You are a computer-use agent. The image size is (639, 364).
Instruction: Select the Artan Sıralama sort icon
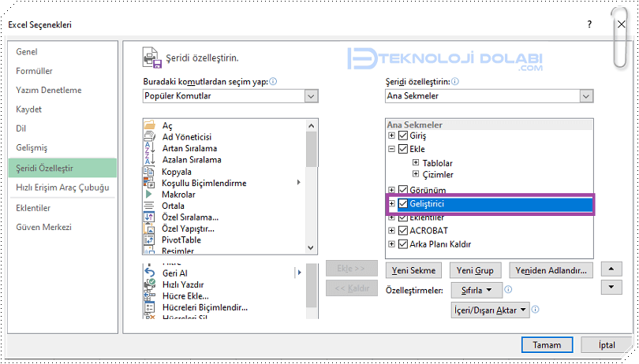pyautogui.click(x=149, y=148)
